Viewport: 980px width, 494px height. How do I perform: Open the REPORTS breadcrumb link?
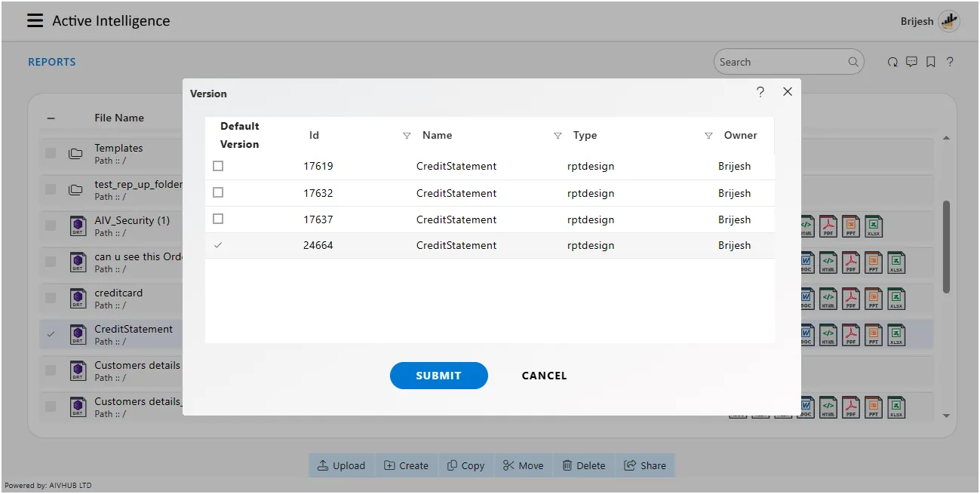52,63
